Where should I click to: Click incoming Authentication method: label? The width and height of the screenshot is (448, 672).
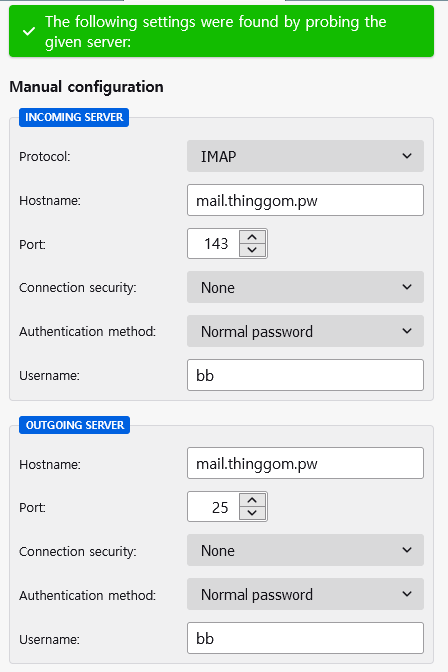(87, 331)
